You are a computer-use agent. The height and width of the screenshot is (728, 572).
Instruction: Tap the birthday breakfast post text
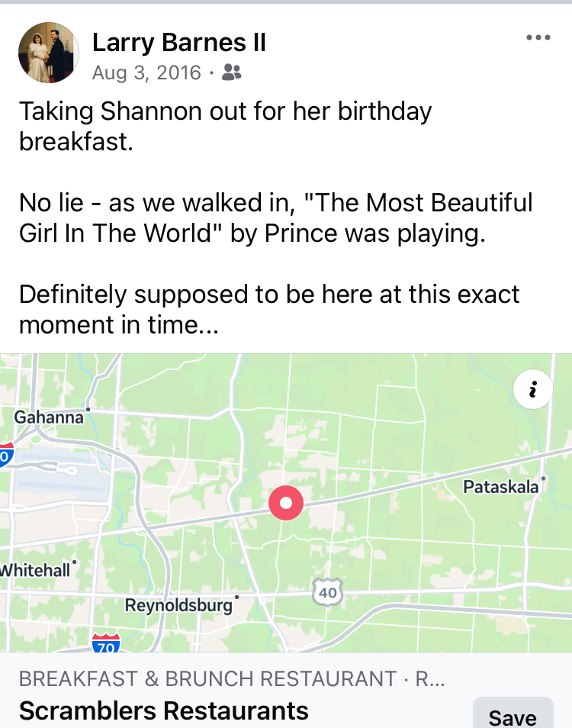[x=226, y=127]
